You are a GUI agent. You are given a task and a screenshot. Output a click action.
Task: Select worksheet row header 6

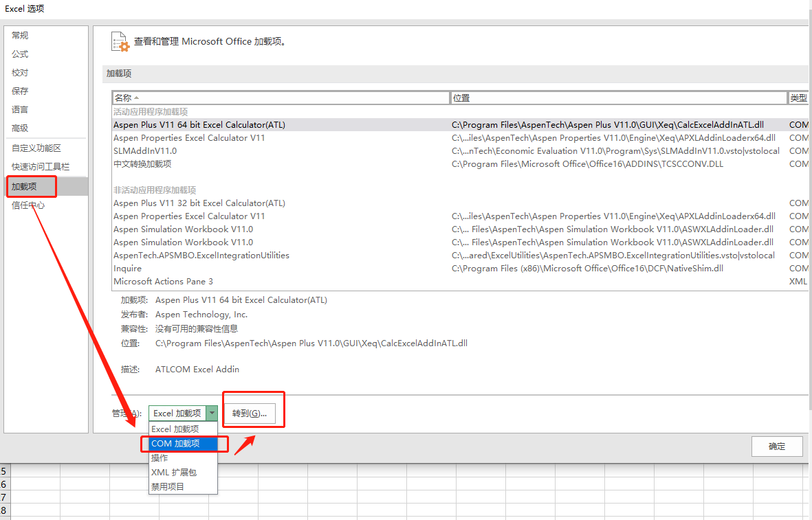tap(5, 484)
